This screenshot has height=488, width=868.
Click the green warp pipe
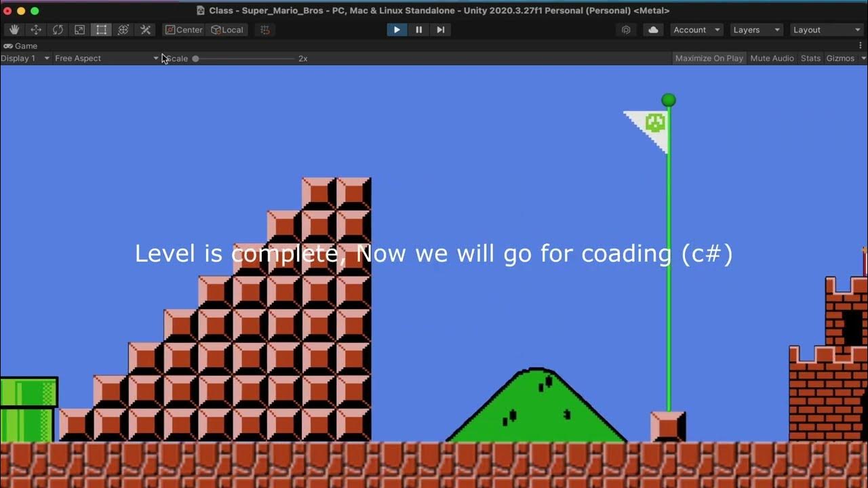[x=28, y=409]
